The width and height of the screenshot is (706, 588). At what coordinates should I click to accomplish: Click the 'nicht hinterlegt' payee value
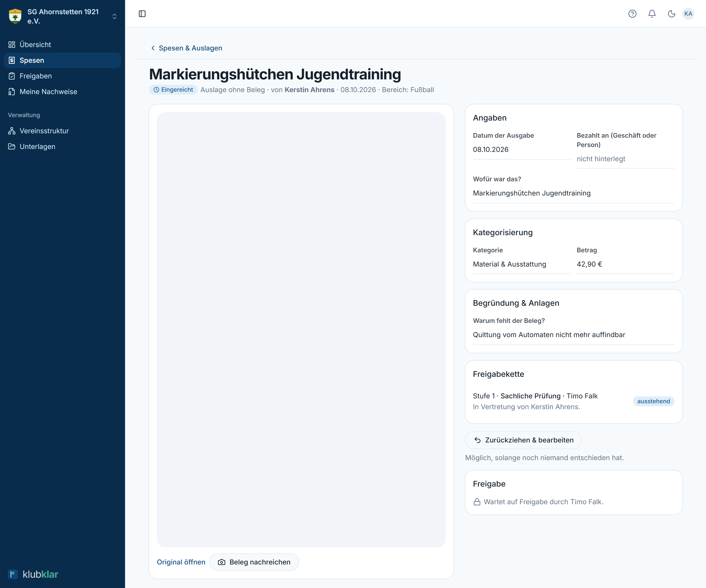click(601, 159)
